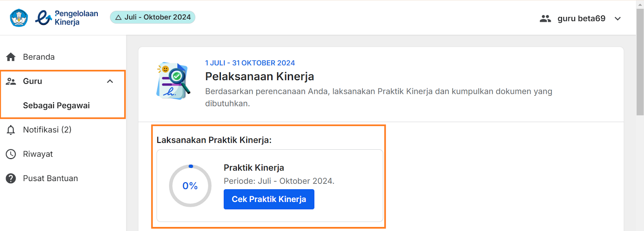Click the Riwayat clock icon
The image size is (644, 231).
(11, 154)
